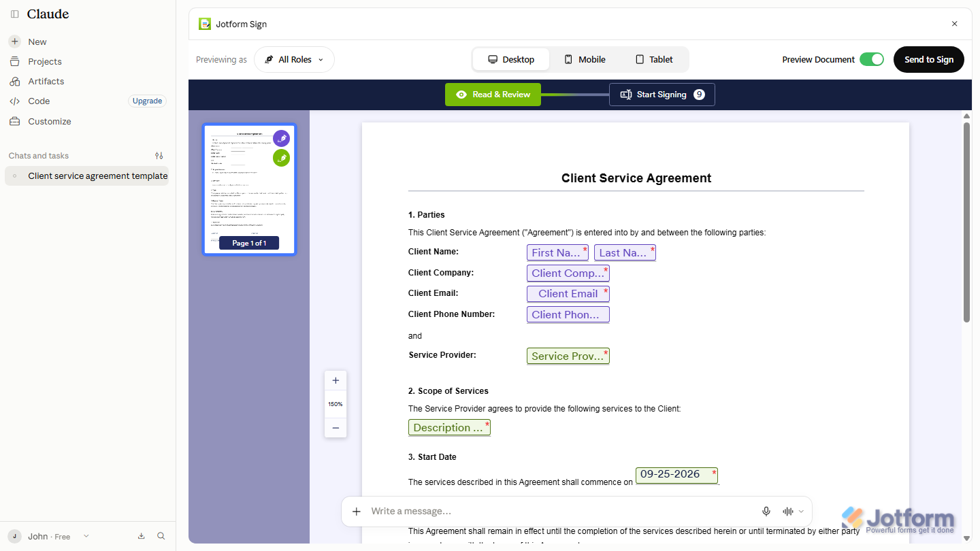Click the Upgrade badge next to Code
980x551 pixels.
tap(147, 101)
